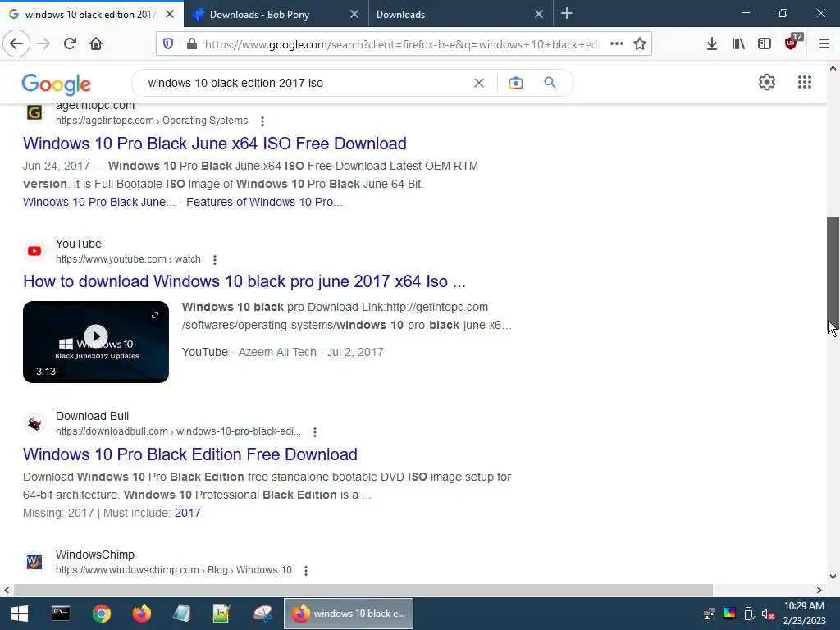This screenshot has width=840, height=630.
Task: Click the agetintopc site favicon
Action: pos(34,112)
